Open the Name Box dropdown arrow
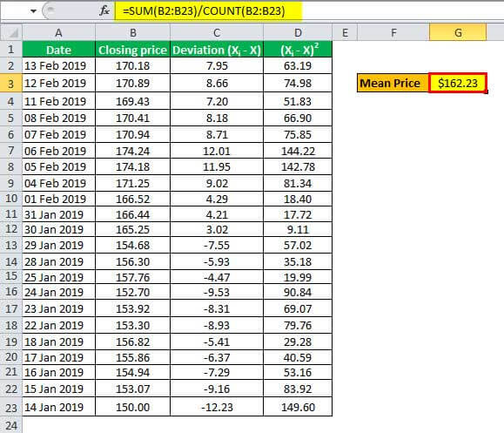 point(33,11)
